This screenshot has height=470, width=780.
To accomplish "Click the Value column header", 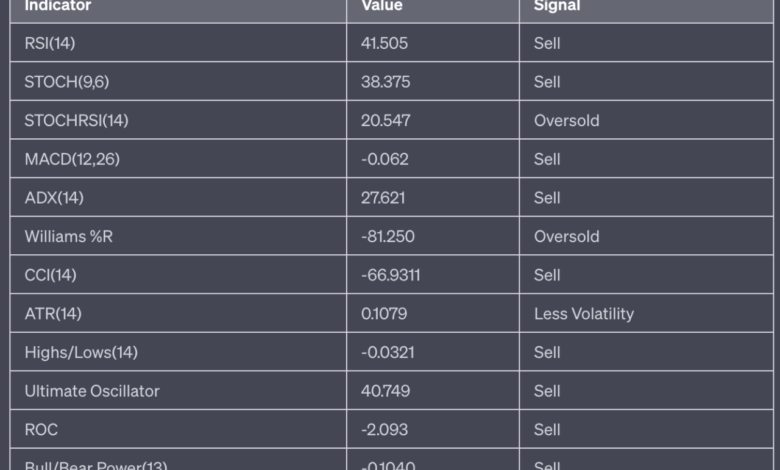I will [382, 6].
